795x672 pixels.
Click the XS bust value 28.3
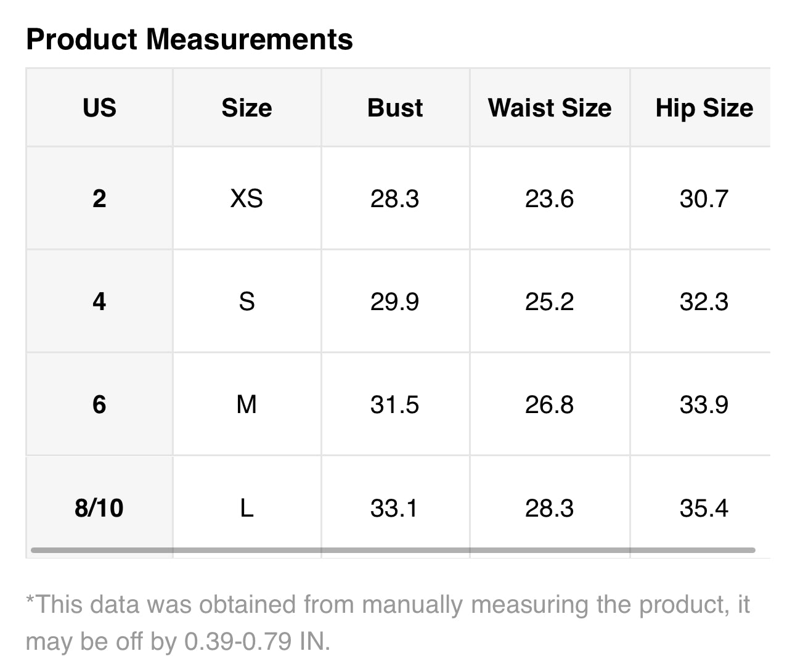[394, 199]
